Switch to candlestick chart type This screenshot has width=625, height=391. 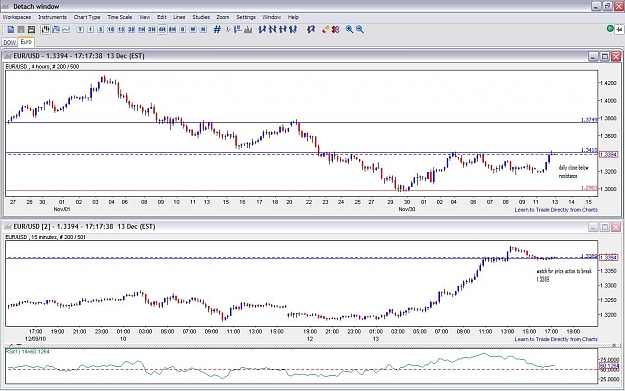coord(45,29)
